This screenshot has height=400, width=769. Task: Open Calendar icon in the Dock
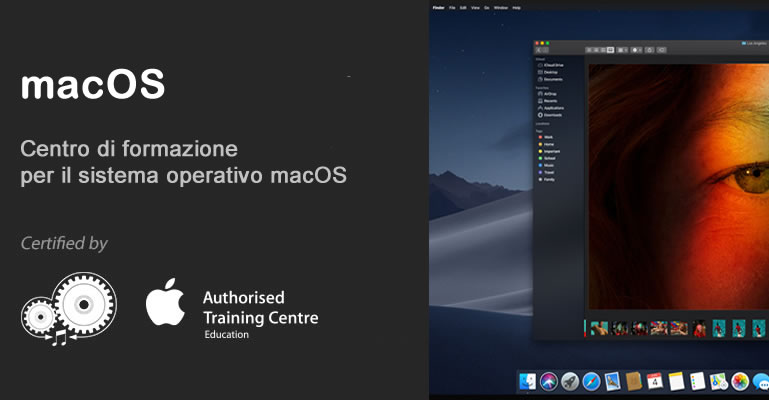(655, 381)
